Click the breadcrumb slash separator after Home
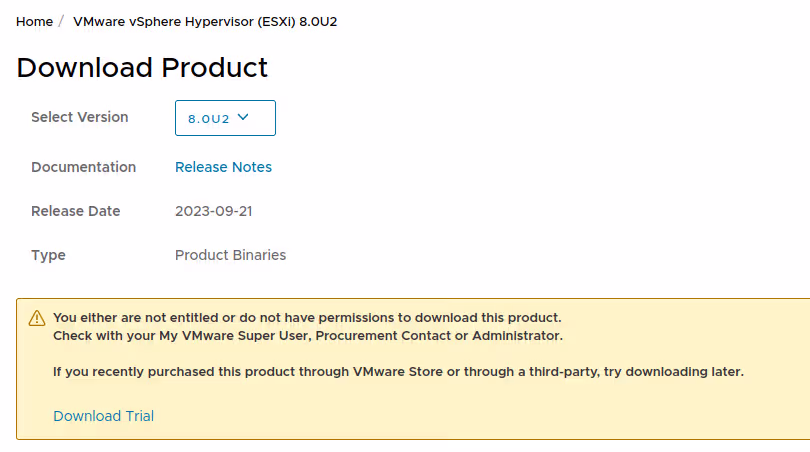The image size is (810, 452). click(x=61, y=21)
